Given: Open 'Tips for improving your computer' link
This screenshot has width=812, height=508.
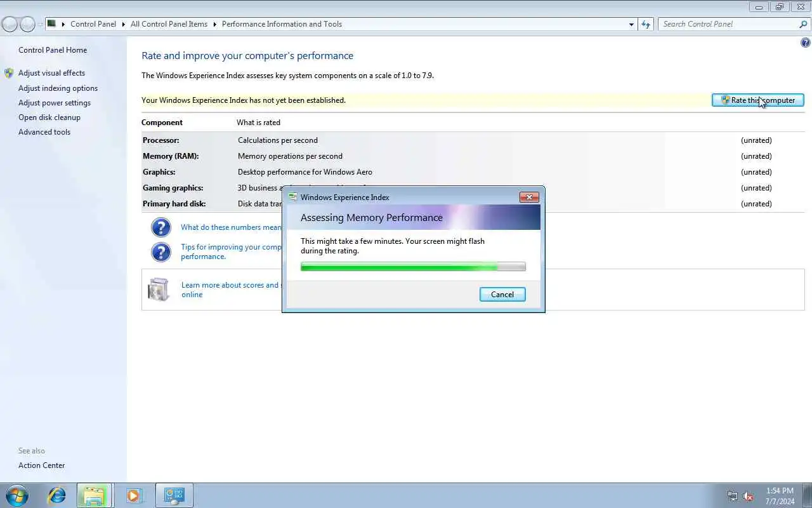Looking at the screenshot, I should click(x=231, y=251).
